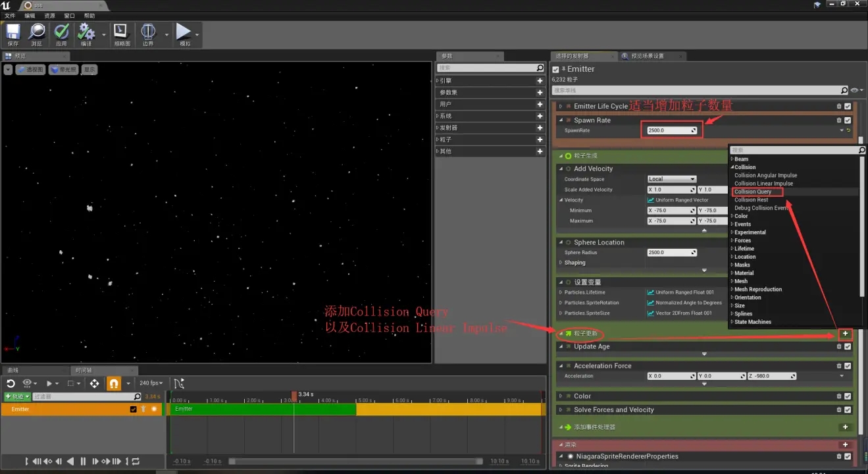
Task: Click the curve editor icon beside fps
Action: 179,383
